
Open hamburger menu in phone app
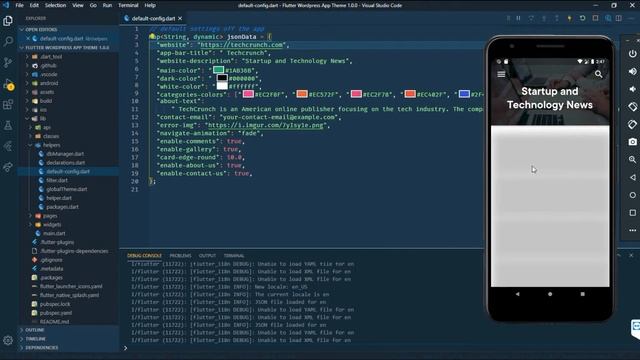point(501,74)
